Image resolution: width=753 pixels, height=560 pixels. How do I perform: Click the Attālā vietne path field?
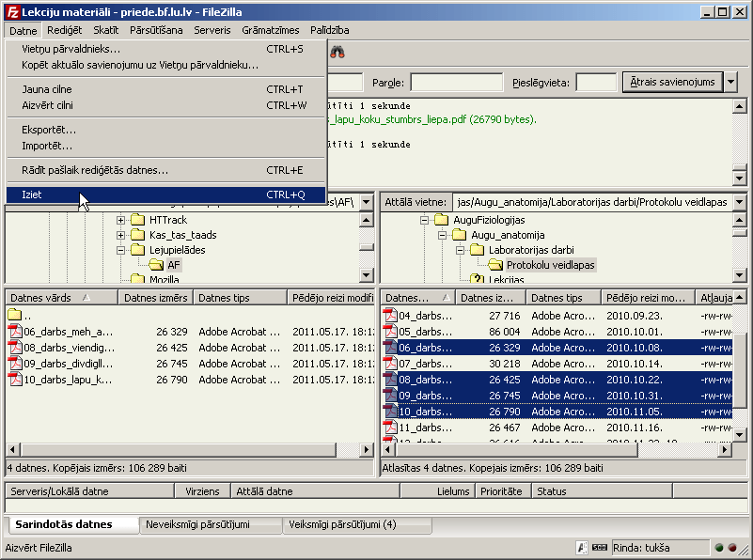click(592, 202)
